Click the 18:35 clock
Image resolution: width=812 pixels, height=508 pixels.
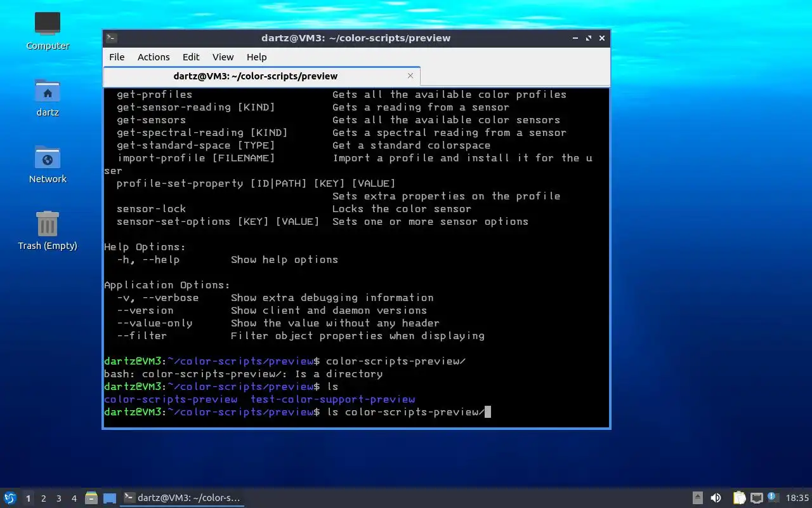click(797, 498)
